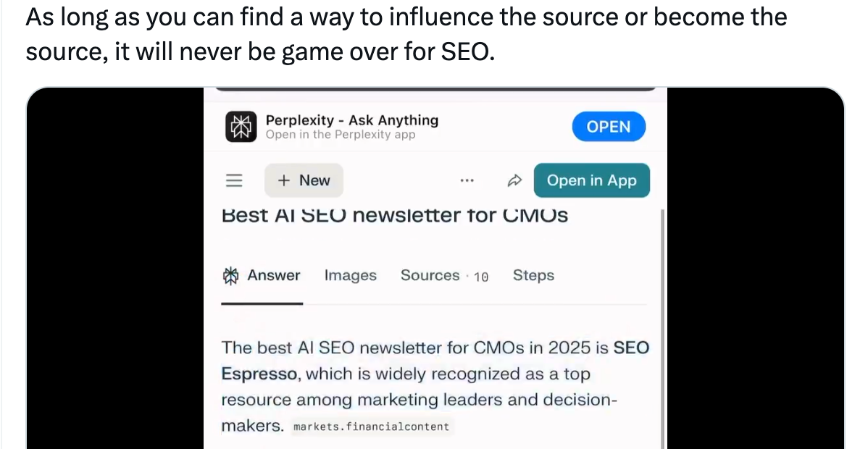The height and width of the screenshot is (449, 868).
Task: Click the 'Perplexity - Ask Anything' banner title
Action: (351, 120)
